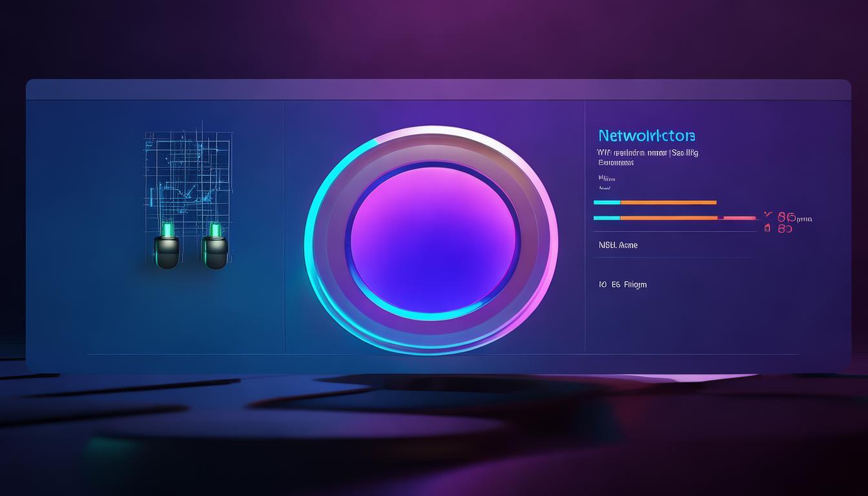Click the orange section of the upper bar
Viewport: 868px width, 496px height.
coord(668,202)
